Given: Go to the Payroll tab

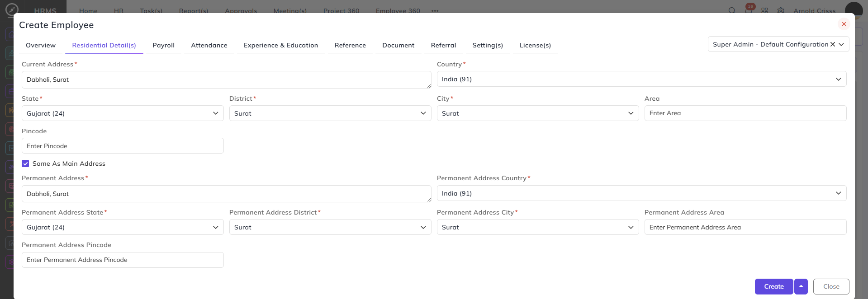Looking at the screenshot, I should pos(164,45).
